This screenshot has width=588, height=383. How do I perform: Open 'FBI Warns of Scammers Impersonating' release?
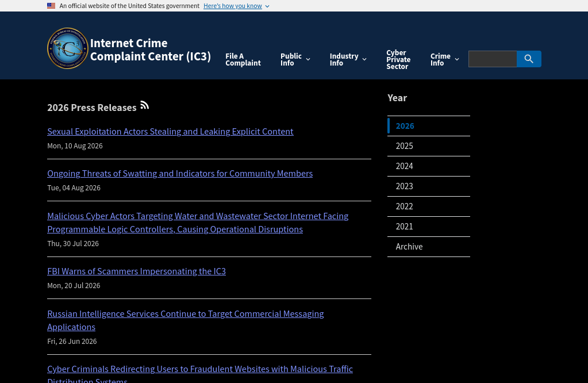136,271
